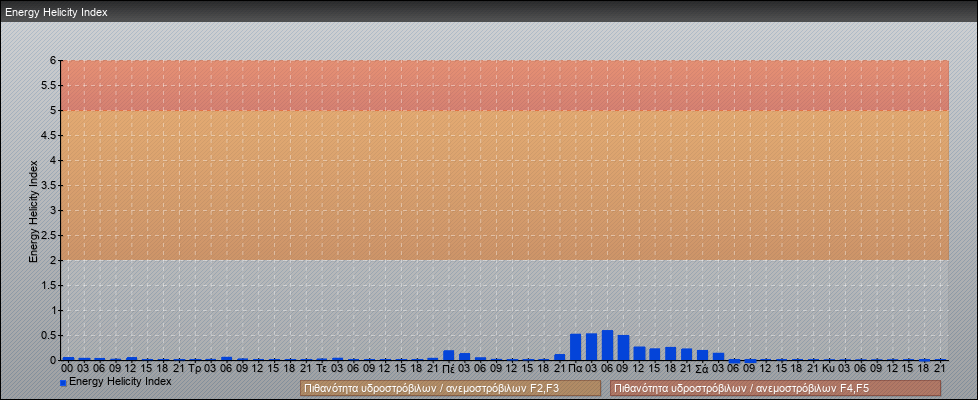Screen dimensions: 978x400
Task: Click the Πα day label on x-axis
Action: click(575, 369)
